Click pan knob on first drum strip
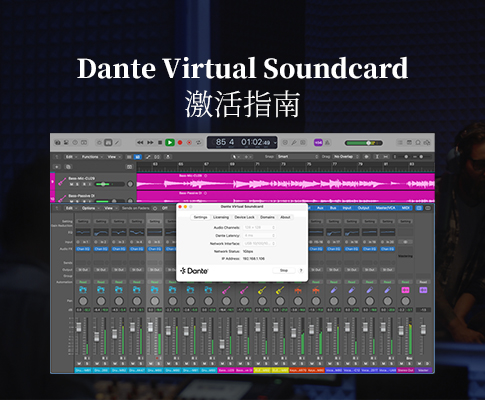 tap(83, 301)
